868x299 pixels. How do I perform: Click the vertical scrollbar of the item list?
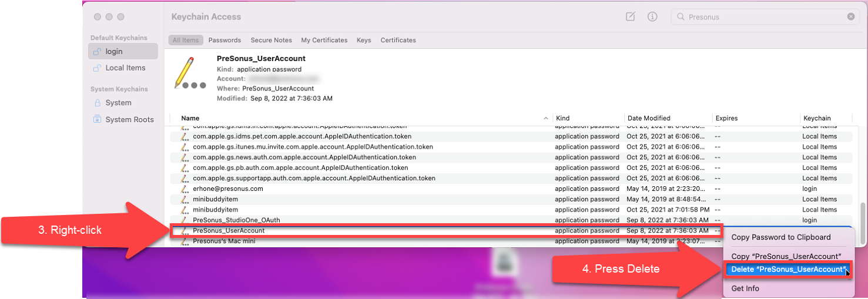pos(863,223)
